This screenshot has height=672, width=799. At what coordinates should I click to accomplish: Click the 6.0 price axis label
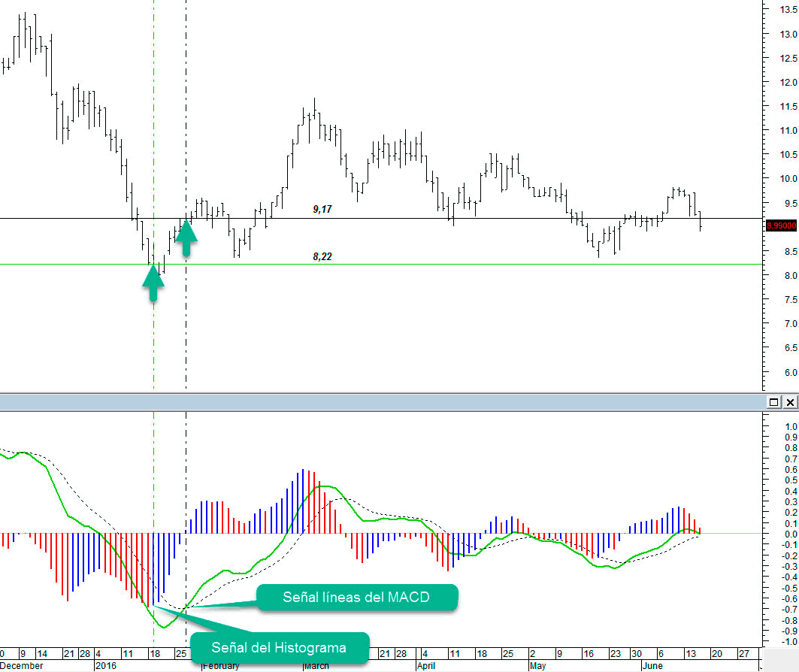click(791, 372)
